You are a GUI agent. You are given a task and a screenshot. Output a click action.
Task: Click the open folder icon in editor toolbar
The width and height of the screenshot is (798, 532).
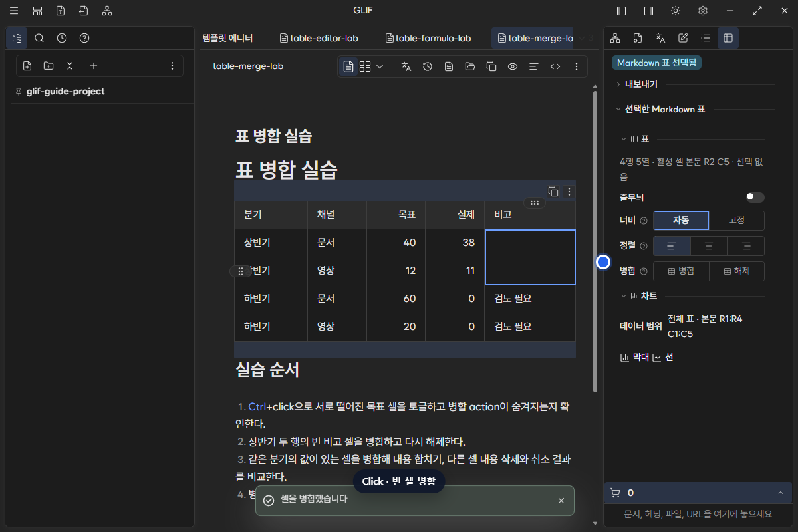470,66
